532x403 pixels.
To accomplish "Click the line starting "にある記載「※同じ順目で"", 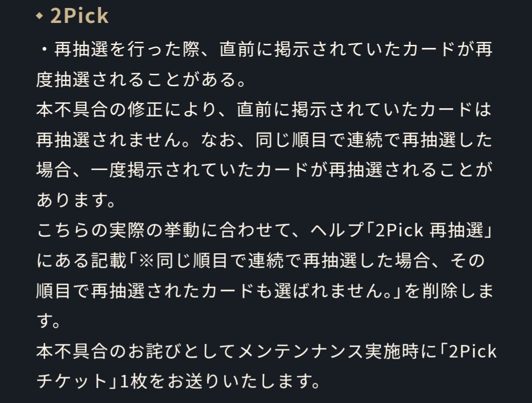I will (259, 260).
